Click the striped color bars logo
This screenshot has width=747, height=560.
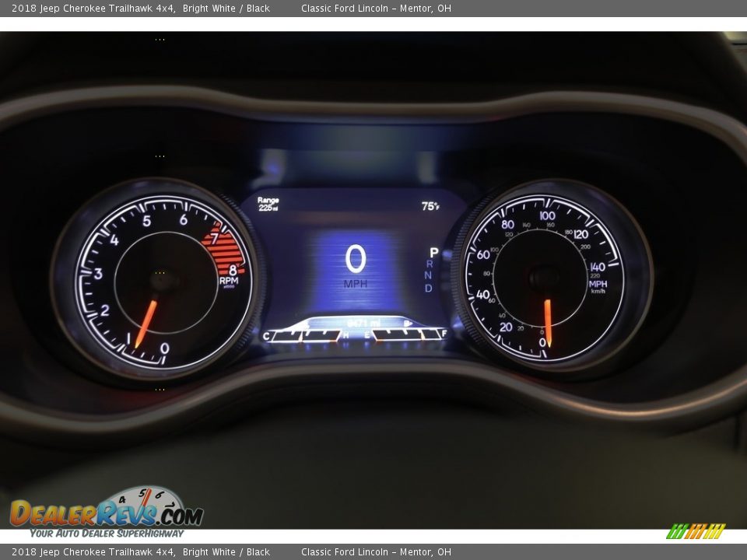point(696,531)
